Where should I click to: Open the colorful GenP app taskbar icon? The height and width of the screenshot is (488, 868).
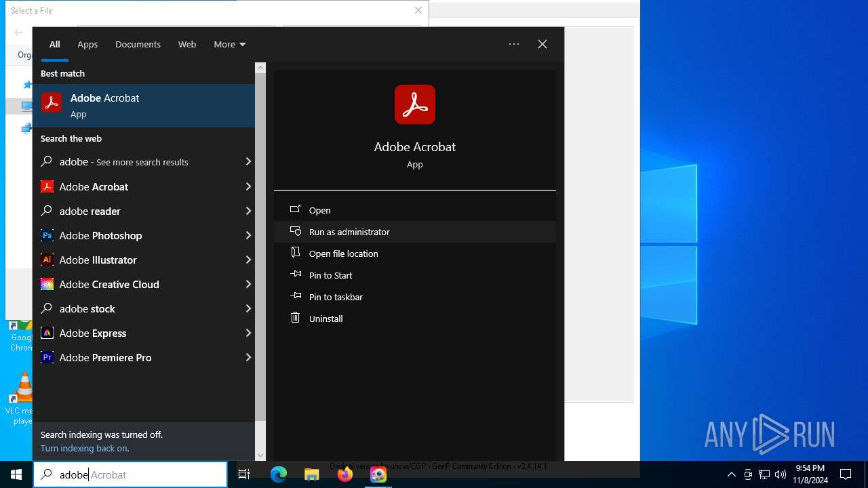point(378,474)
